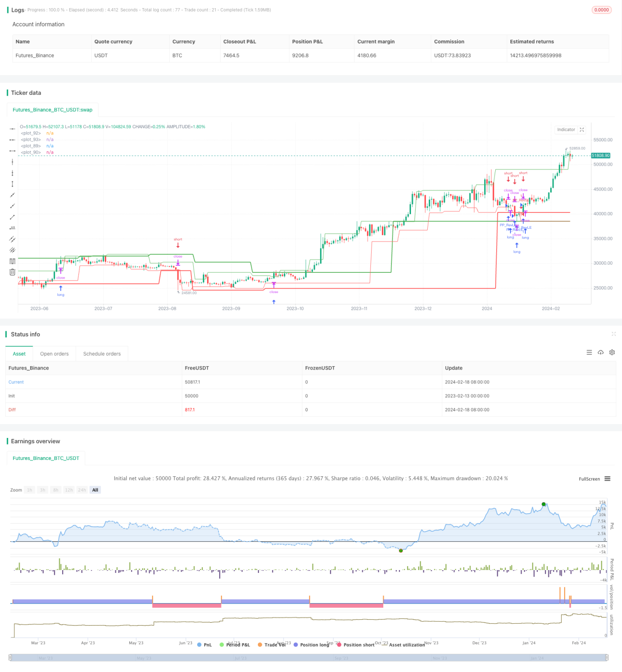Screen dimensions: 622x672
Task: Expand chart with icon beside Indicator
Action: pyautogui.click(x=582, y=130)
